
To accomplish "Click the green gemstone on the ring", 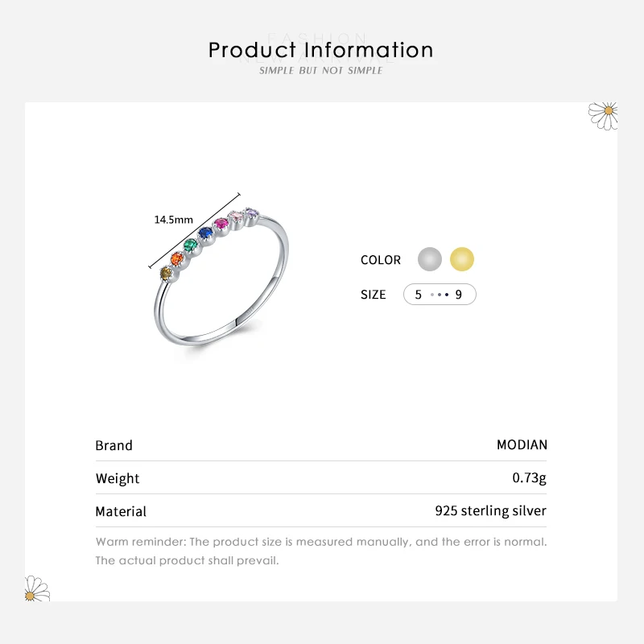I will pos(191,245).
